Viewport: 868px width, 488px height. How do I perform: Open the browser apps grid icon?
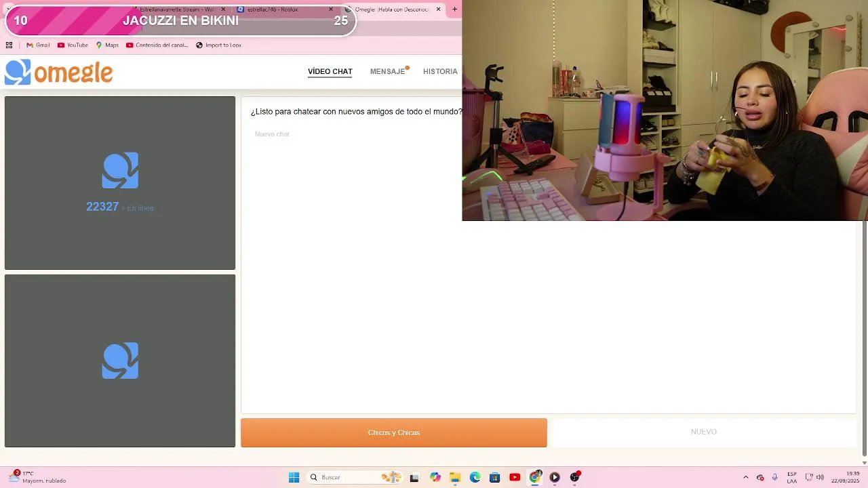[9, 45]
